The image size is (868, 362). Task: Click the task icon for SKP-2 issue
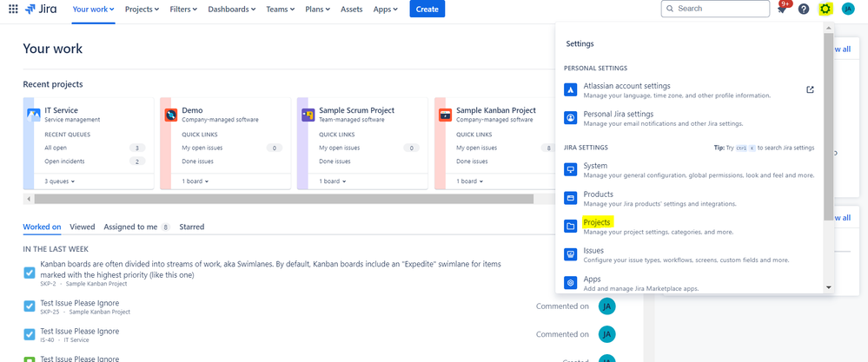[30, 273]
